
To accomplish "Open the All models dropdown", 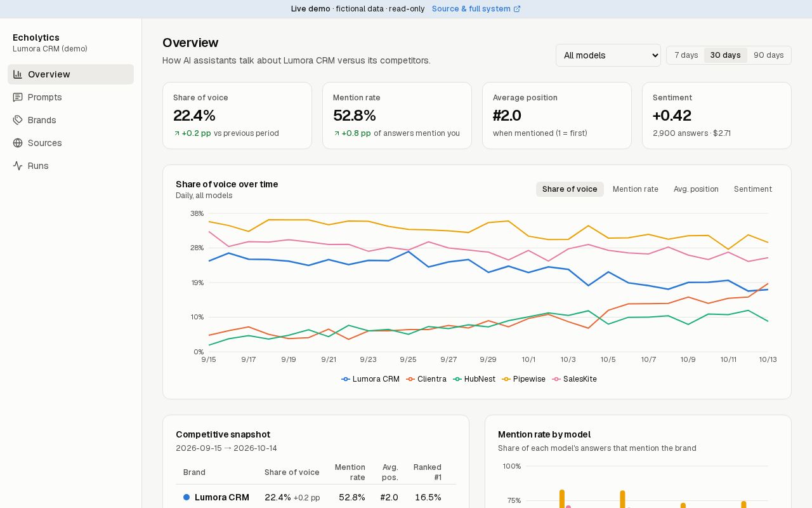I will click(608, 55).
